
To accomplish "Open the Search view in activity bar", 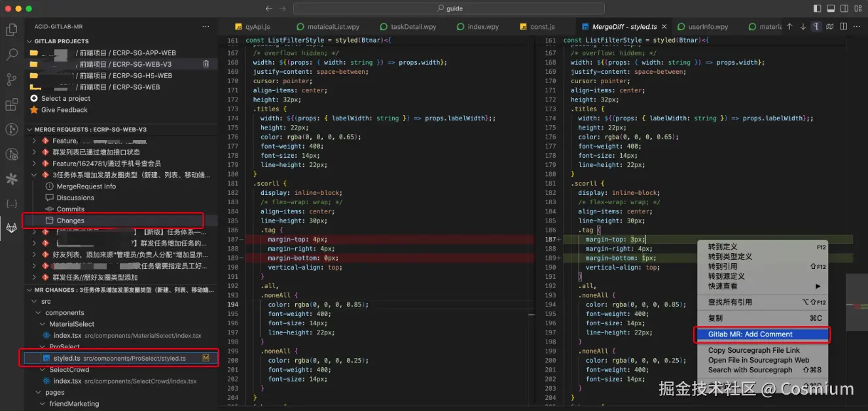I will pyautogui.click(x=11, y=54).
